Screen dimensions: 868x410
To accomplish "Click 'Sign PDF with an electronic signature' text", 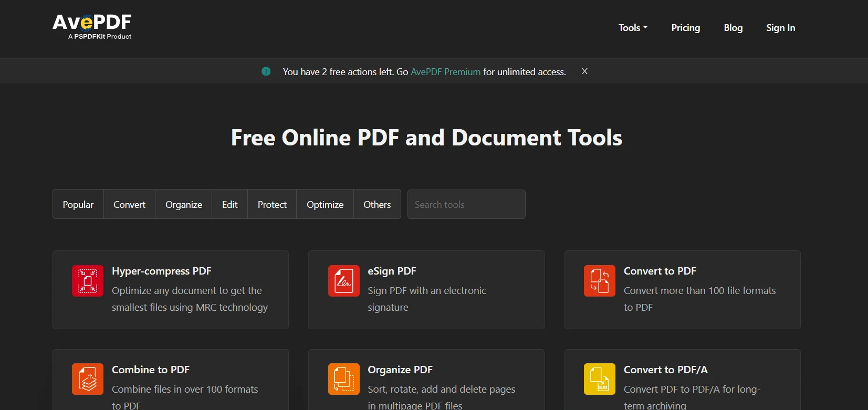I will [427, 299].
